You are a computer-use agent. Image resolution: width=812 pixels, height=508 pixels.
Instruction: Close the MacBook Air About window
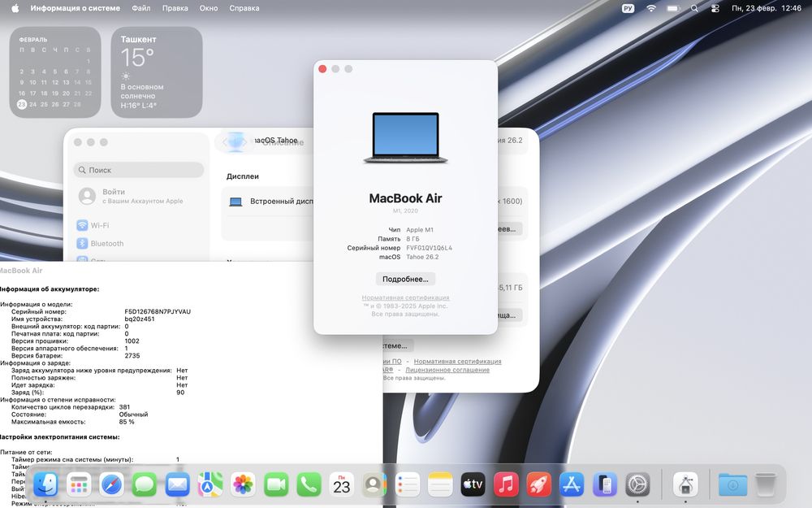click(322, 69)
